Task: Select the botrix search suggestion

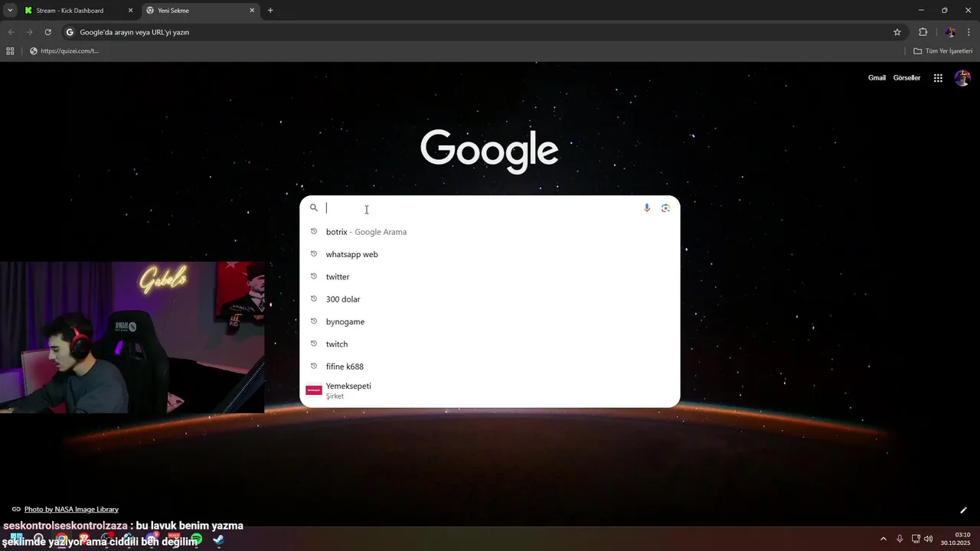Action: (490, 232)
